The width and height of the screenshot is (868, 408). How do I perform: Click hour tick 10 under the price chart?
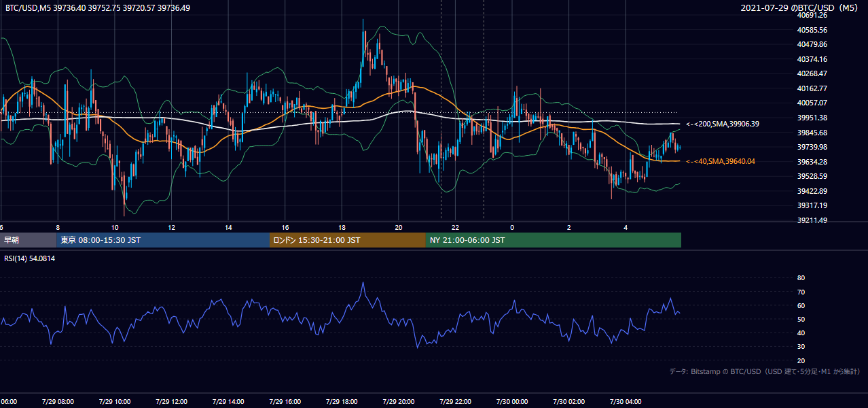(x=115, y=228)
